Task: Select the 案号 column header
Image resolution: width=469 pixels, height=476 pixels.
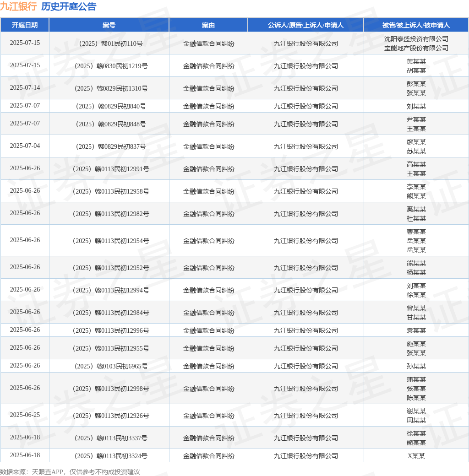Action: 109,25
